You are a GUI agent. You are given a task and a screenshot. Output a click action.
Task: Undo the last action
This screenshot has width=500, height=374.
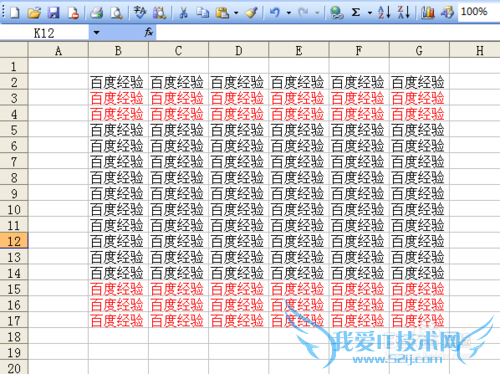coord(275,13)
